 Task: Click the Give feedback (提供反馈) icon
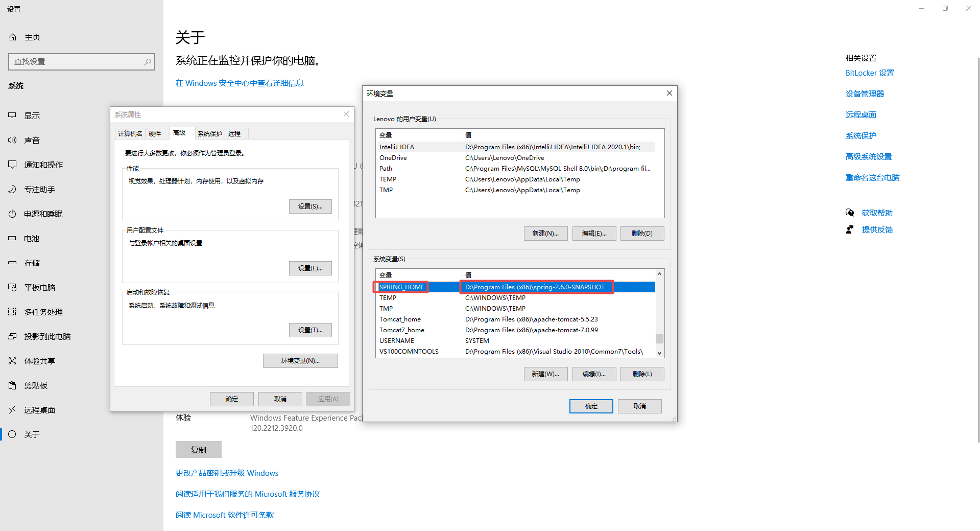point(850,229)
